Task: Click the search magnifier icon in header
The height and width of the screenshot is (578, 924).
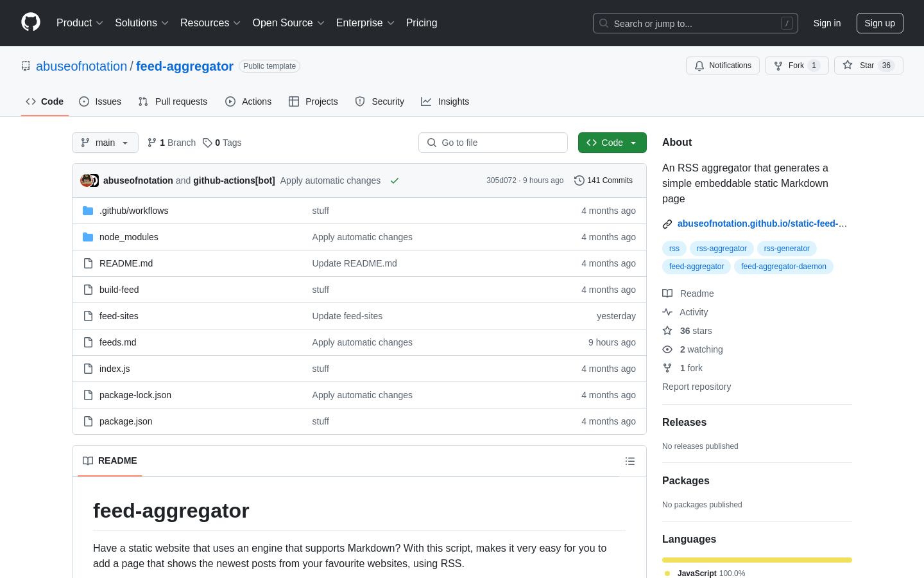Action: click(x=604, y=23)
